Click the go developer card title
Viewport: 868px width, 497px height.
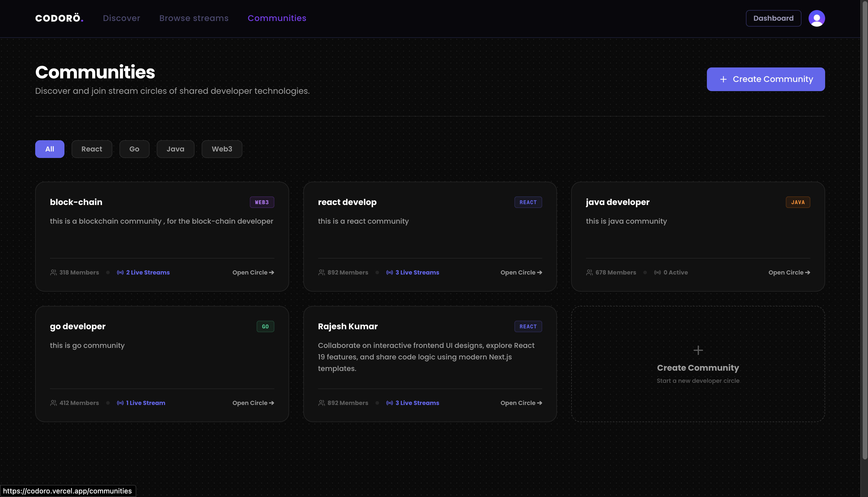click(78, 326)
